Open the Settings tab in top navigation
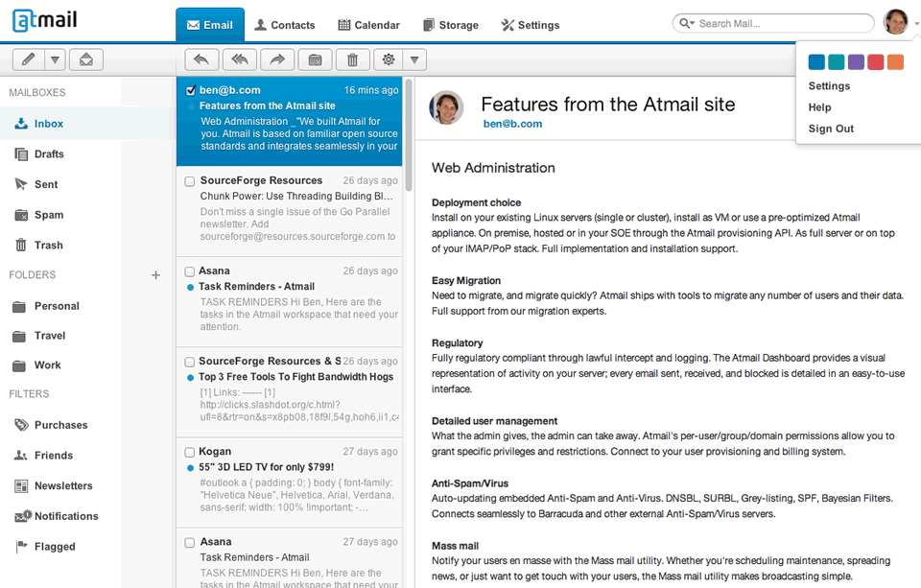The width and height of the screenshot is (921, 588). coord(530,25)
